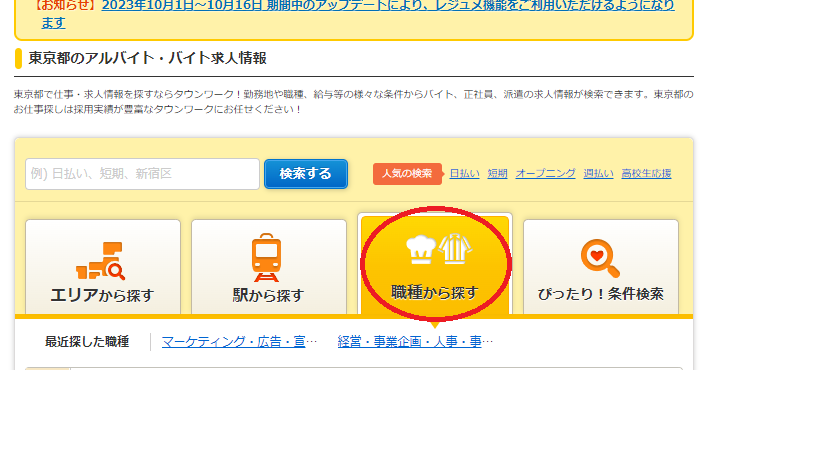Select the オープニング popular search link

pos(545,173)
